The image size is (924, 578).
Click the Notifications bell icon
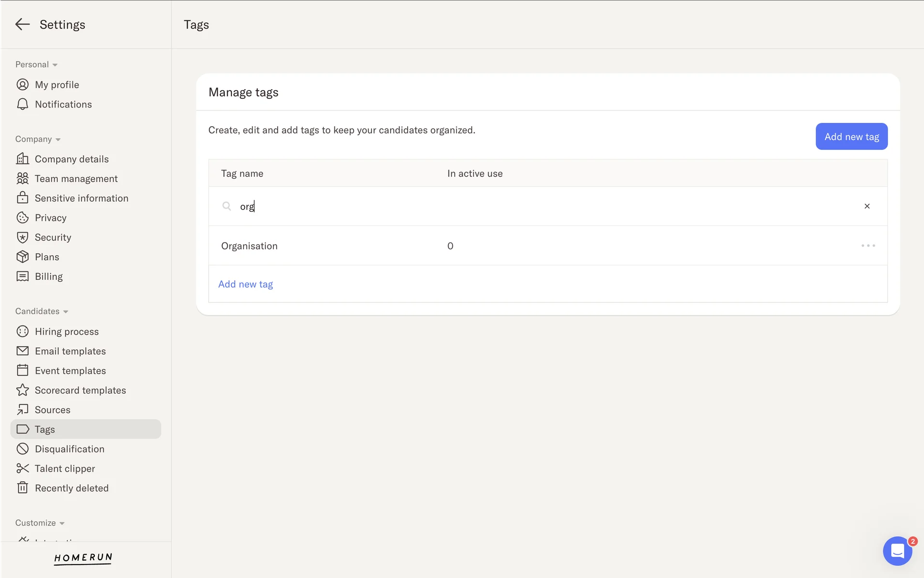(22, 105)
